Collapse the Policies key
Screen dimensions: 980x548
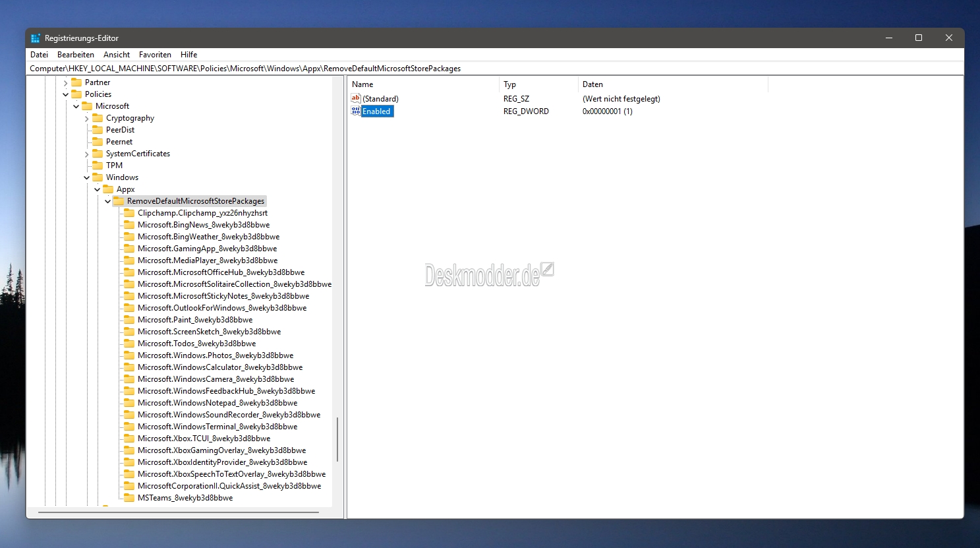click(x=65, y=94)
